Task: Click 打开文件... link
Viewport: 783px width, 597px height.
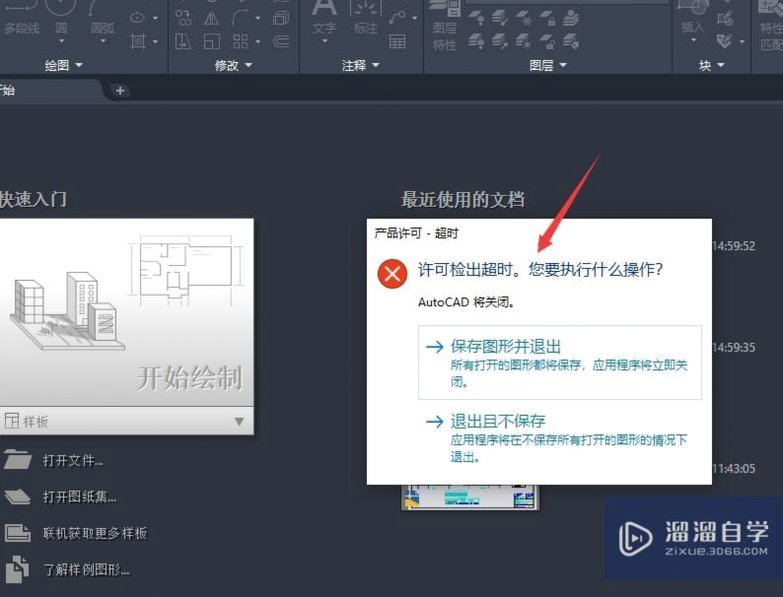Action: pyautogui.click(x=73, y=460)
